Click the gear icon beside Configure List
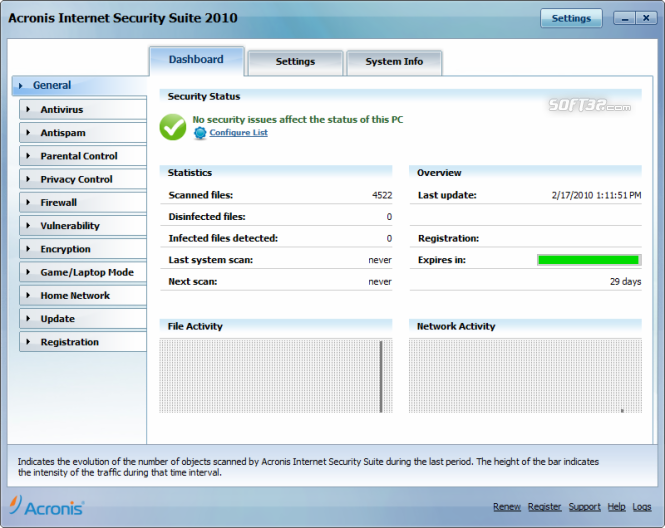 pos(200,133)
